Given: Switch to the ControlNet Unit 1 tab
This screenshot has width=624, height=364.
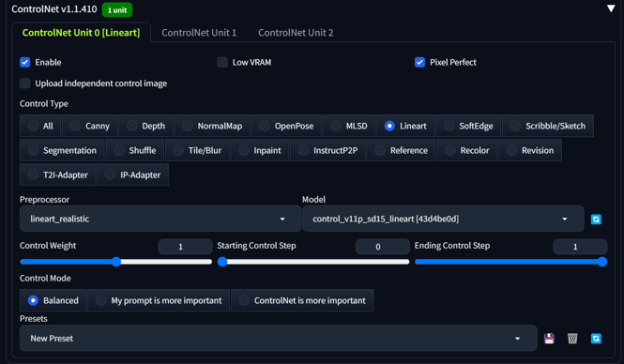Looking at the screenshot, I should pyautogui.click(x=199, y=33).
